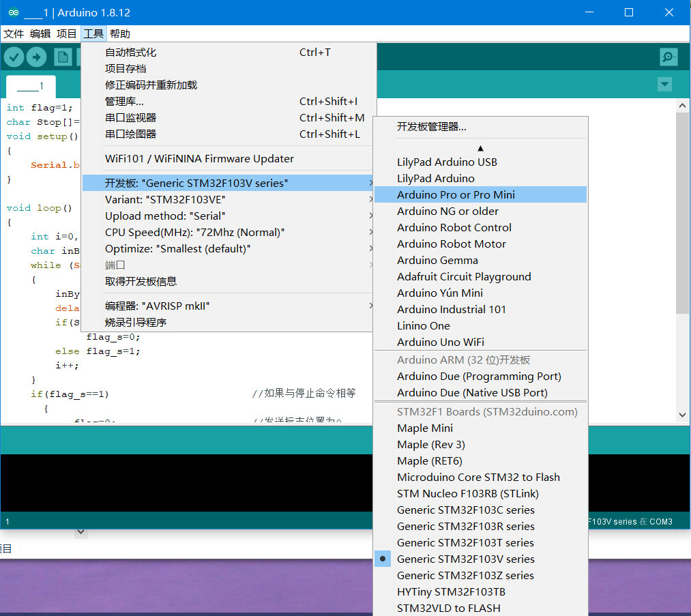Select 修正编码并重新加载
The width and height of the screenshot is (691, 616).
click(229, 85)
